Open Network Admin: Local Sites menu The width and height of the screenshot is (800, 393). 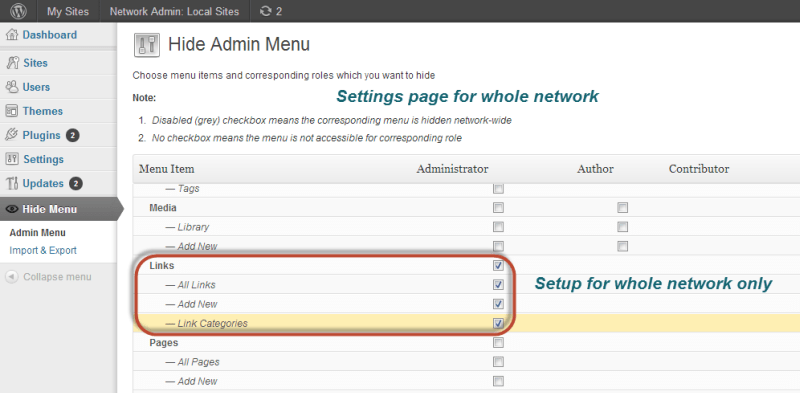174,11
